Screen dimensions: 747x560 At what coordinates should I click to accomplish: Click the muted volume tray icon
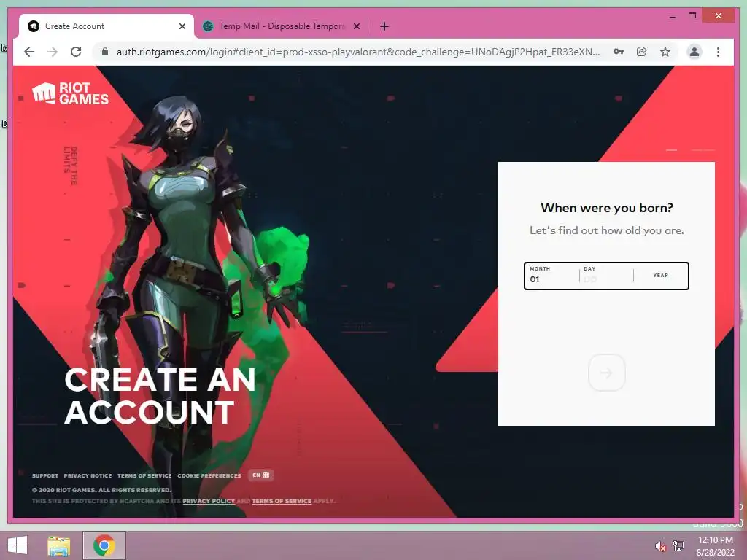click(x=660, y=546)
